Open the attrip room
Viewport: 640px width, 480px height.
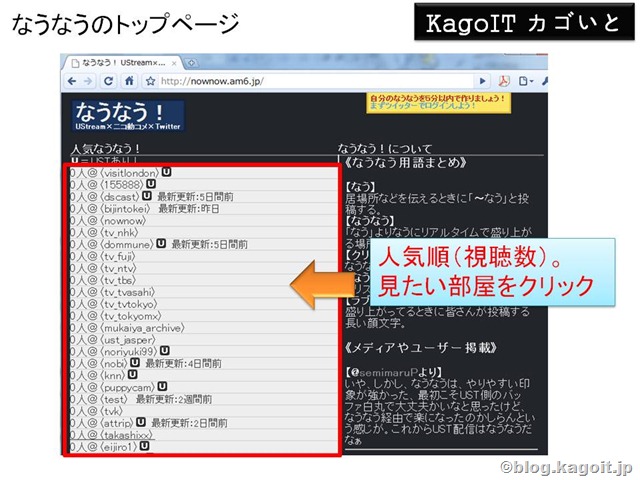pyautogui.click(x=117, y=423)
